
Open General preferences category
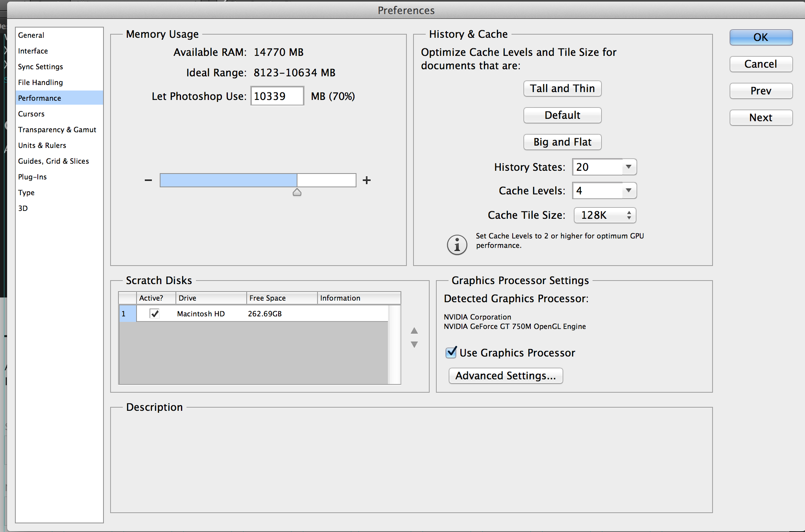tap(59, 35)
